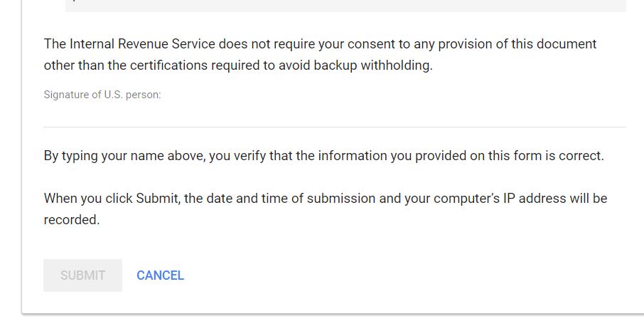
Task: Click the words 'When you click Submit'
Action: point(112,199)
